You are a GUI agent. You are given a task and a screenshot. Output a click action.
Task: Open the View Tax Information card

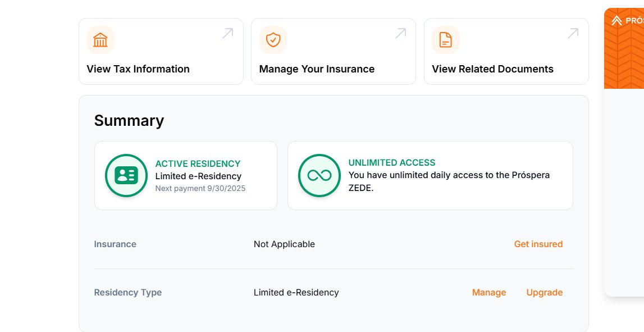click(x=161, y=51)
